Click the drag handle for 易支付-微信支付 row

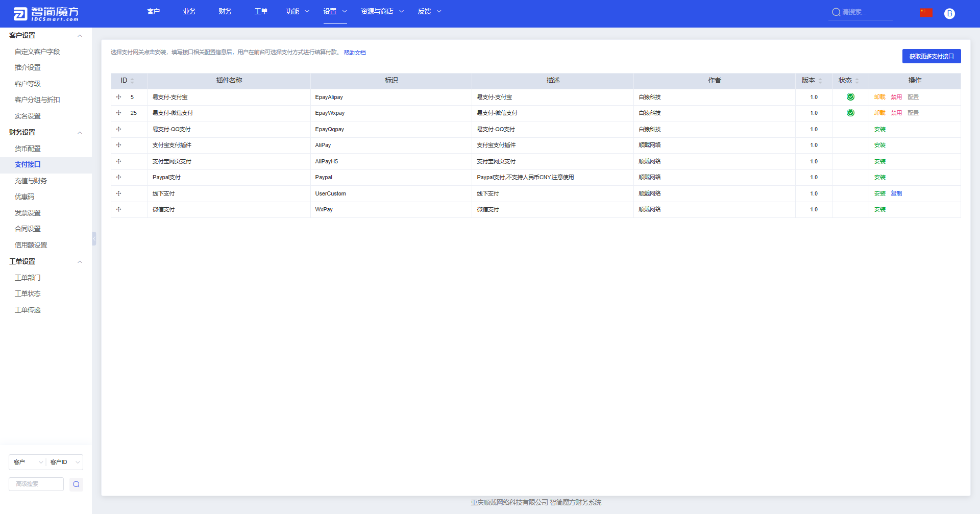118,113
